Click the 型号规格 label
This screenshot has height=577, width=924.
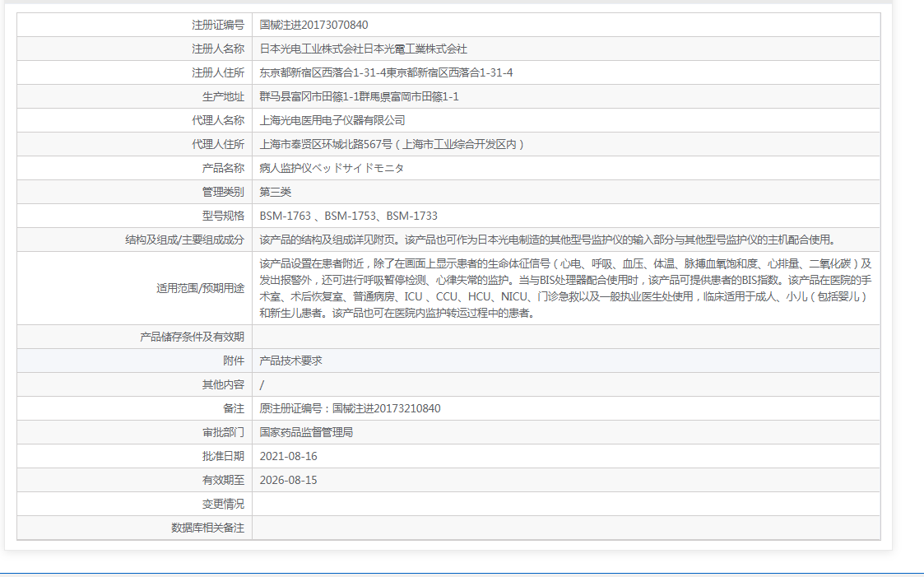223,216
